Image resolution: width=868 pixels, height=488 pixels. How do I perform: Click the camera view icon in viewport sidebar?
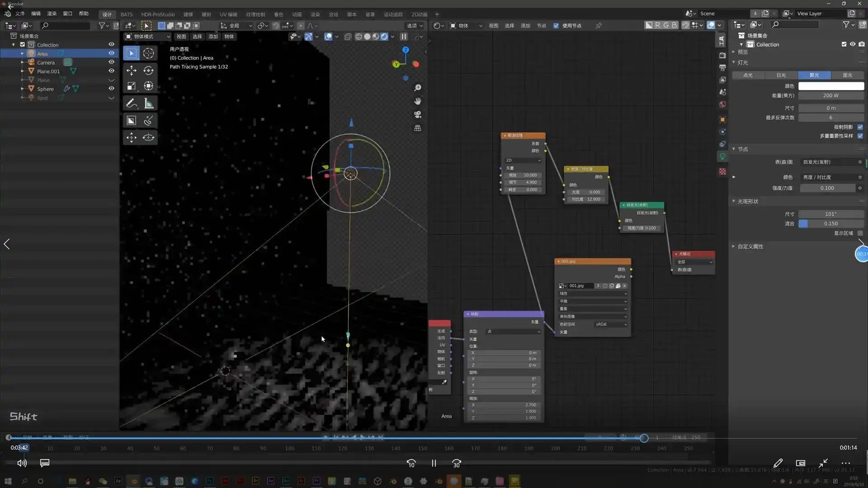[x=418, y=115]
